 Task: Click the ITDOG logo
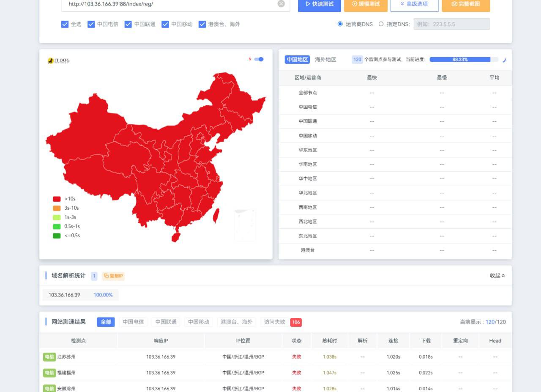coord(59,61)
